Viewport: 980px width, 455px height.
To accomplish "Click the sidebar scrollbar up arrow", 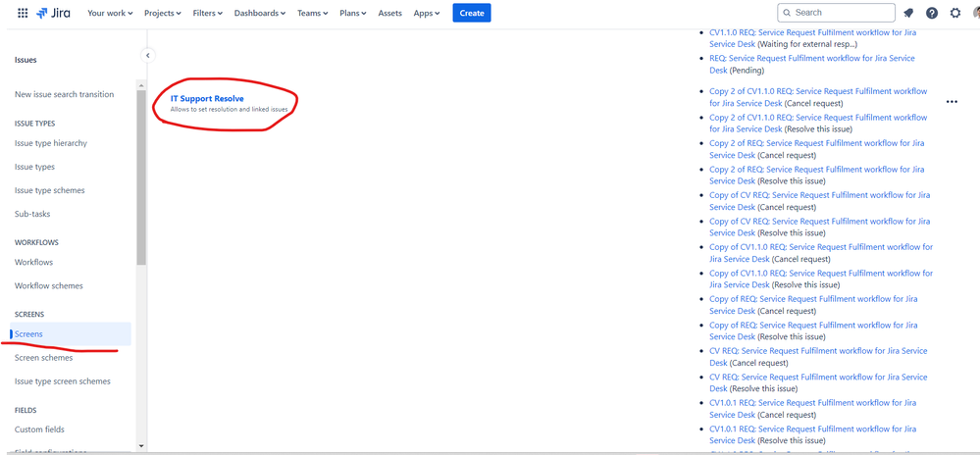I will tap(141, 84).
